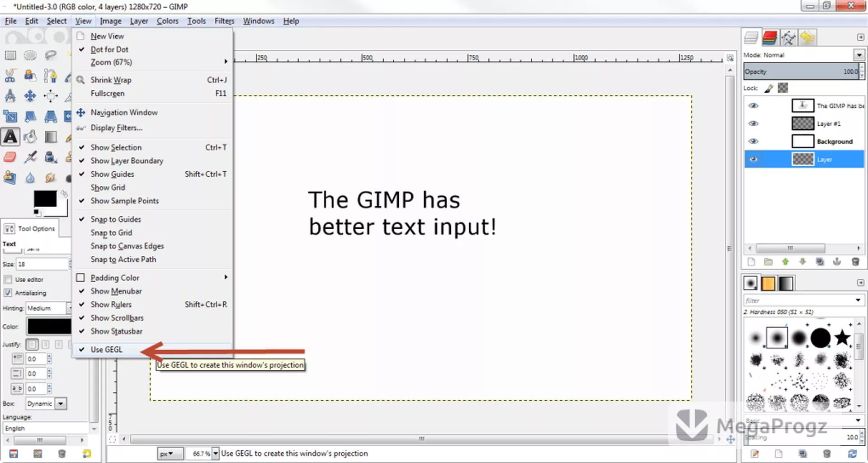Select the Foreground Select tool
This screenshot has height=463, width=868.
(x=30, y=76)
